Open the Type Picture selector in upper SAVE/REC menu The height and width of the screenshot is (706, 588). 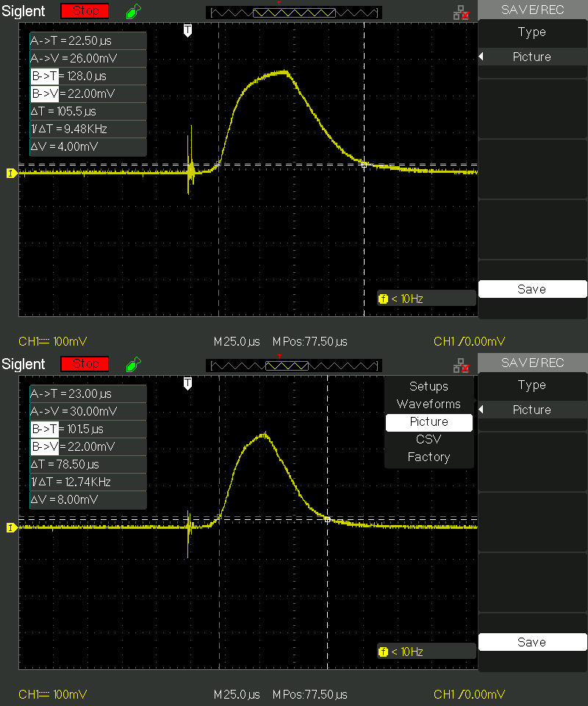click(532, 57)
